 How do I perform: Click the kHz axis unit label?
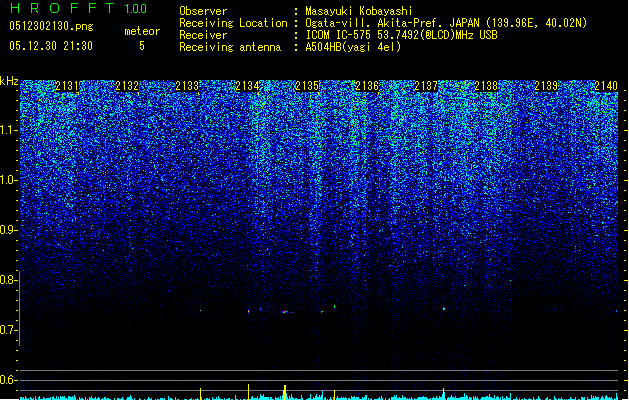pos(9,81)
